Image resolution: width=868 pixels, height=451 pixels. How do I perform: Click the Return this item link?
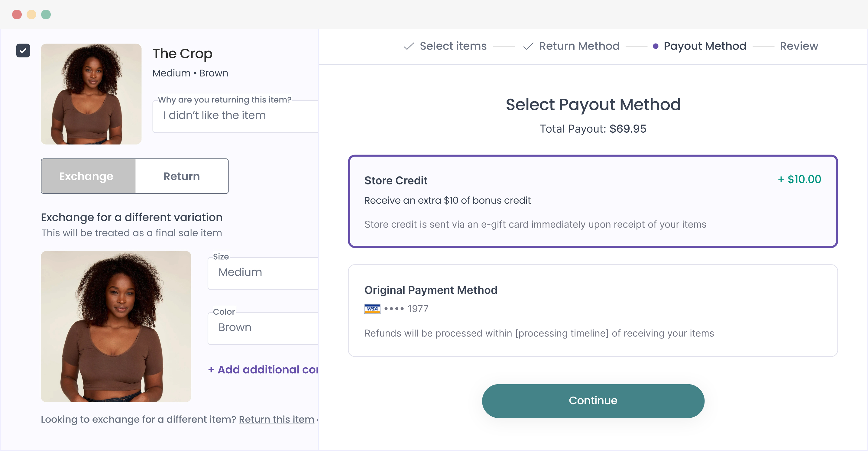(276, 419)
